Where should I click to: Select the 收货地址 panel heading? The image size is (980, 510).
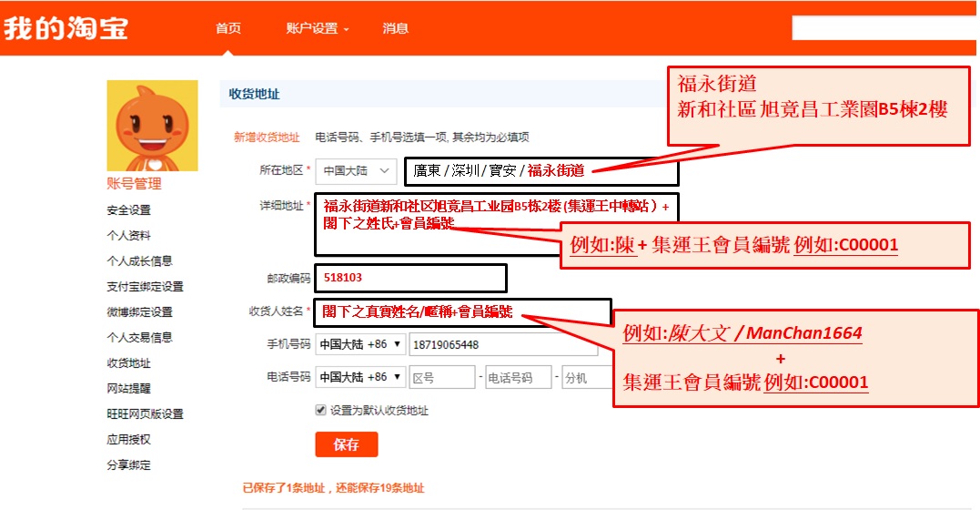click(255, 94)
